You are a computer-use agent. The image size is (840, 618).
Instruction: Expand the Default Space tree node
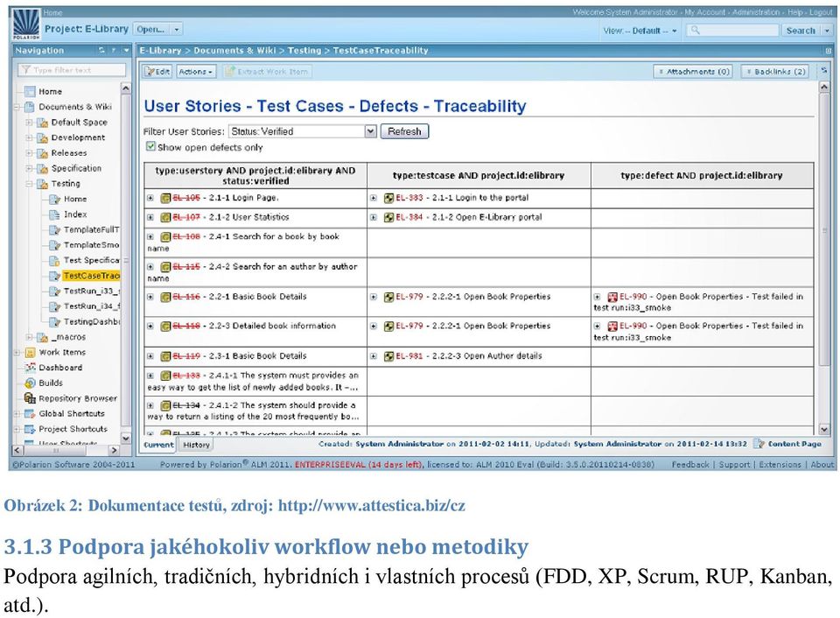pyautogui.click(x=29, y=123)
